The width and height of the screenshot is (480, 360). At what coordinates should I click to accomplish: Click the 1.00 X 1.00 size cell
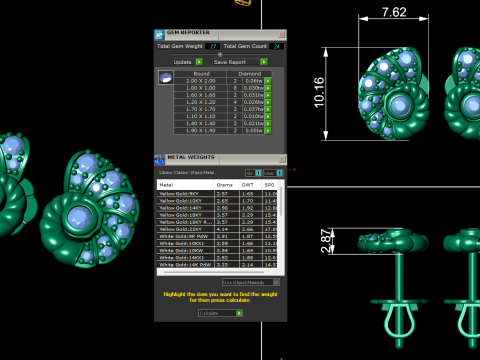click(x=201, y=88)
